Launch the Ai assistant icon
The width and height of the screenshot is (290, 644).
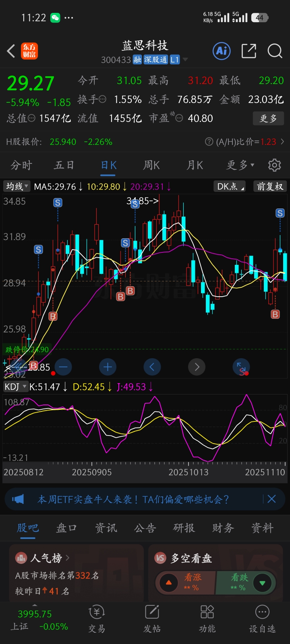pos(222,51)
